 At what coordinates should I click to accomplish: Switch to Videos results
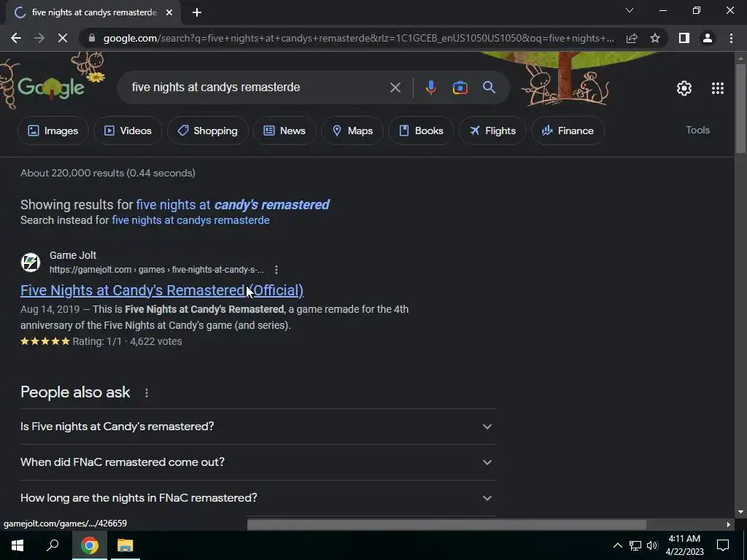click(x=128, y=131)
